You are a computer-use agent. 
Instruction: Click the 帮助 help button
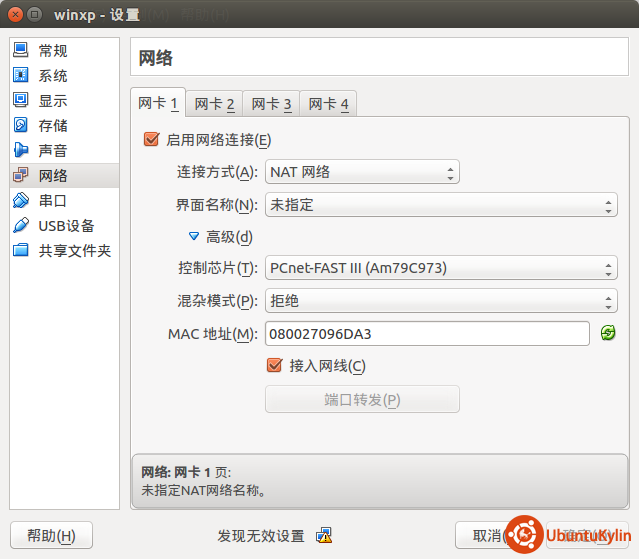point(51,535)
